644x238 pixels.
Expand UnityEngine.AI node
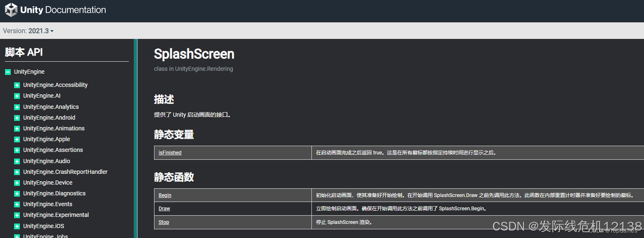pyautogui.click(x=17, y=96)
